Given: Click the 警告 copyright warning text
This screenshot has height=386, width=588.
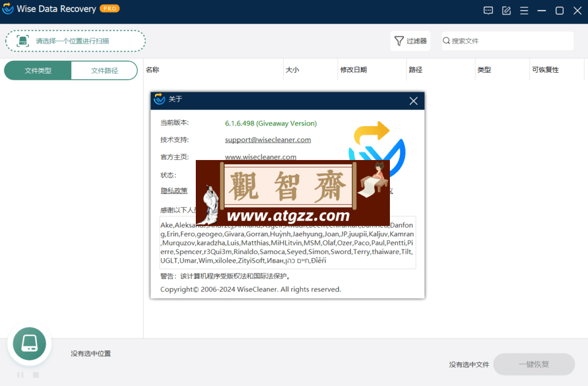Looking at the screenshot, I should tap(226, 276).
